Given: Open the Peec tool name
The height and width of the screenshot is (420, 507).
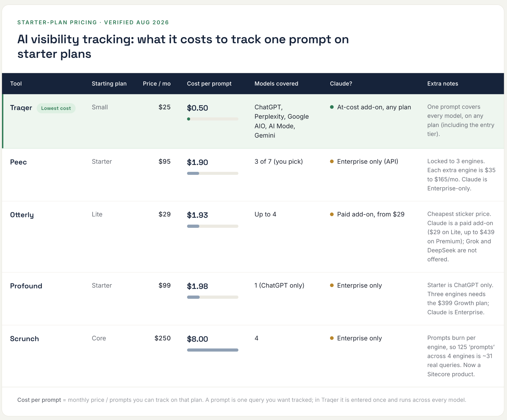Looking at the screenshot, I should click(x=18, y=162).
